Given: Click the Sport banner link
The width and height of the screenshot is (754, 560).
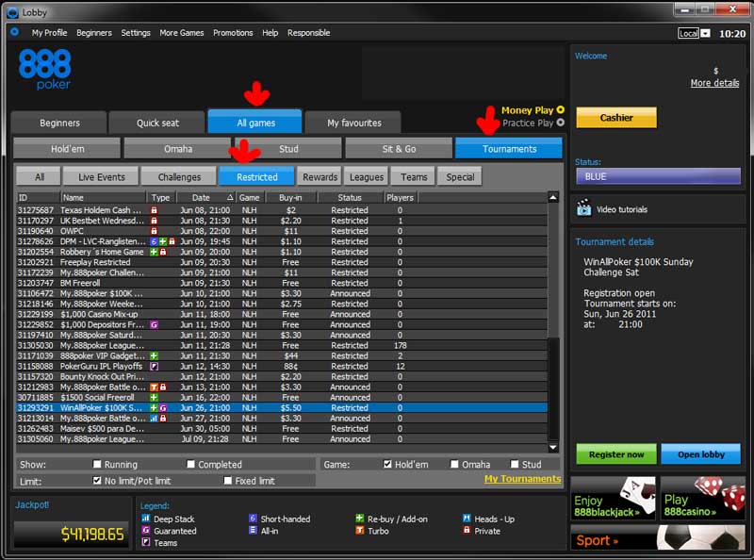Looking at the screenshot, I should [x=658, y=538].
